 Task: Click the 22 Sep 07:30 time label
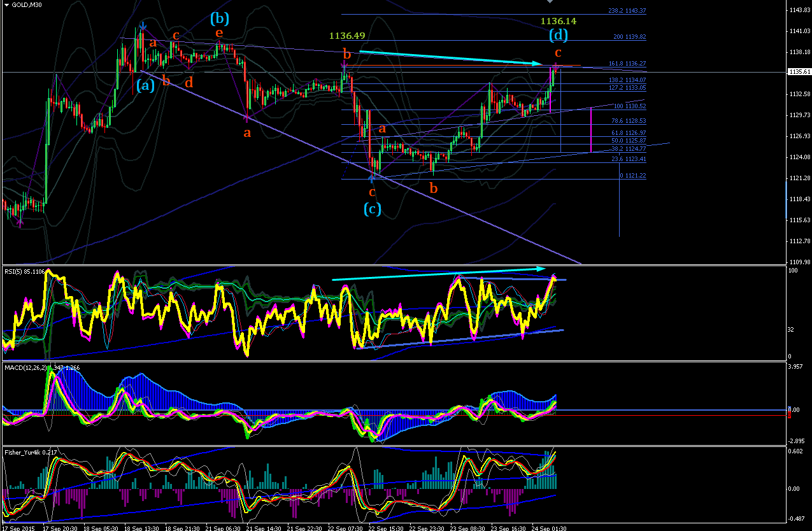pyautogui.click(x=345, y=528)
